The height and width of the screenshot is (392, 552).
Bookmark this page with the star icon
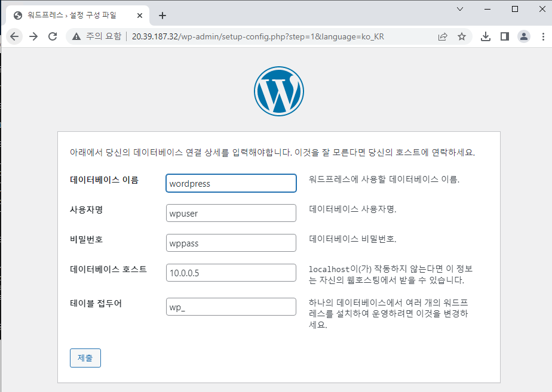coord(462,36)
